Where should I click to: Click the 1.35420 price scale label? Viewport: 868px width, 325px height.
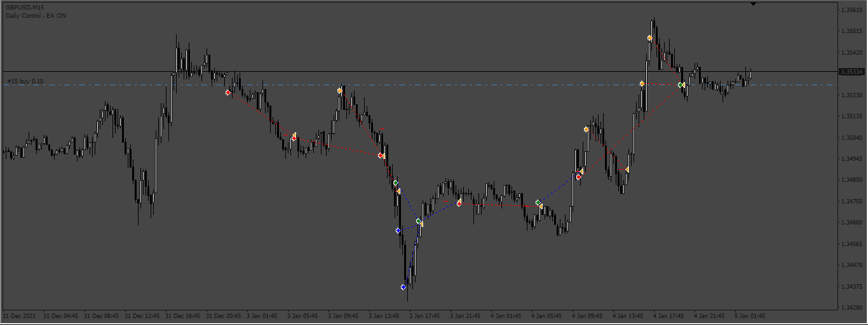(852, 53)
